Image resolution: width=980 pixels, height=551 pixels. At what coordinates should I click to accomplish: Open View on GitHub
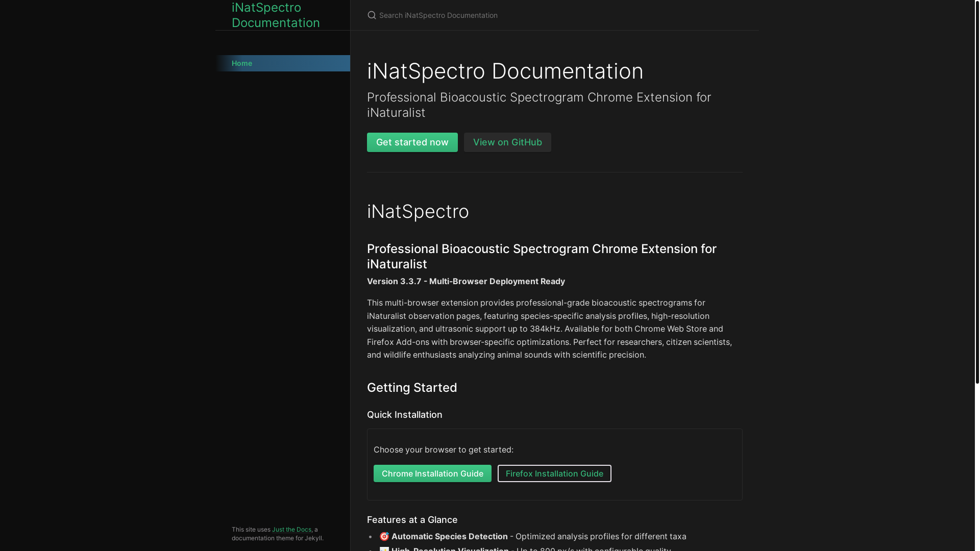[x=507, y=142]
